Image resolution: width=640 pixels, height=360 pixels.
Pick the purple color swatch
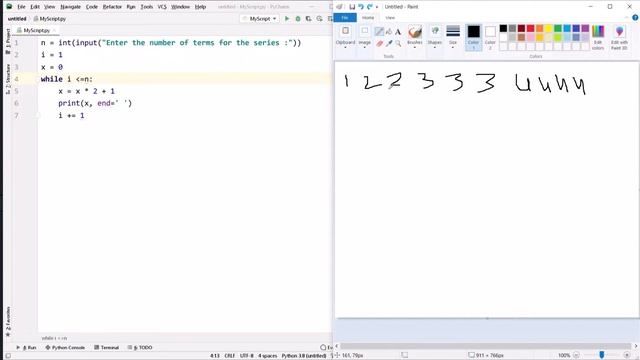coord(585,28)
